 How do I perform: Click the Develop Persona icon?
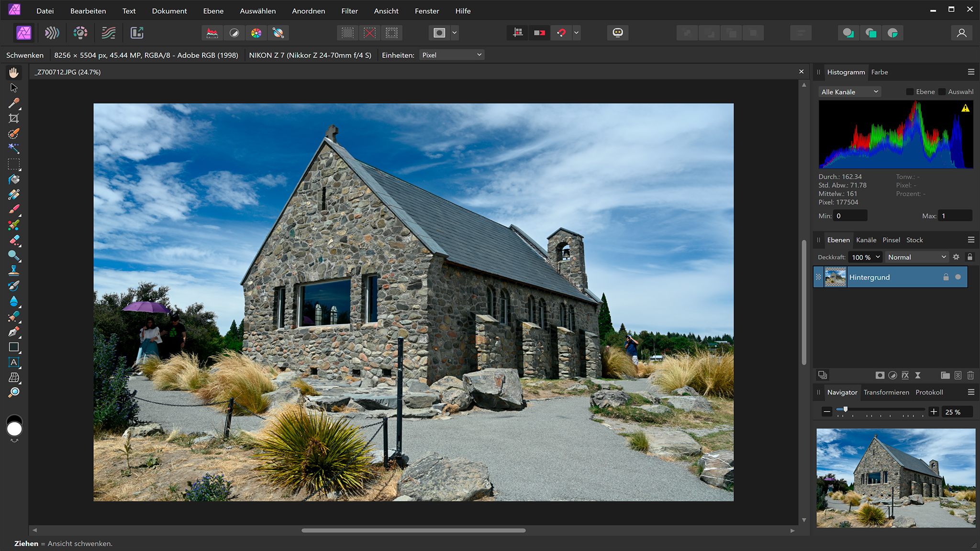80,33
